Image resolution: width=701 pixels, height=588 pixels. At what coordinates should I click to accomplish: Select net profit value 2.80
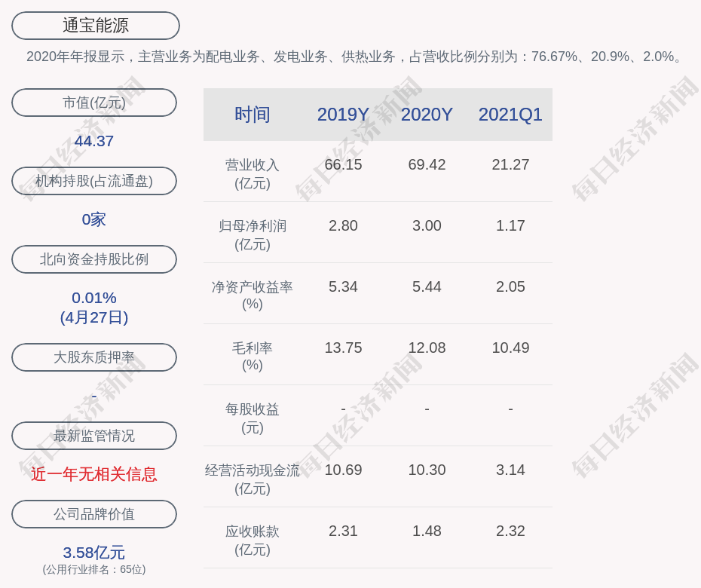click(x=343, y=226)
